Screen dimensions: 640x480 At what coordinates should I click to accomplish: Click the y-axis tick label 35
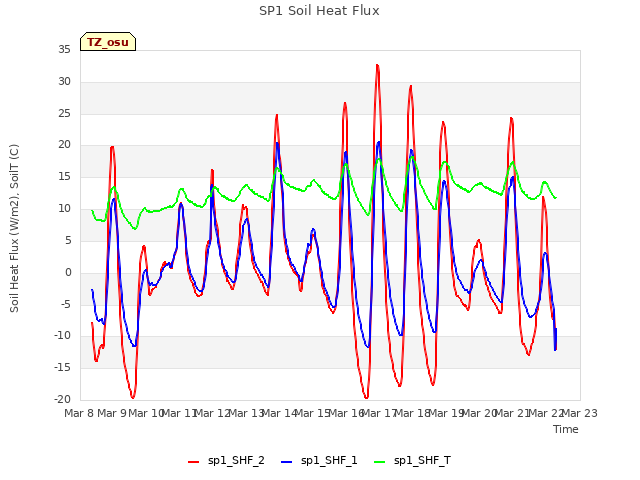point(64,50)
